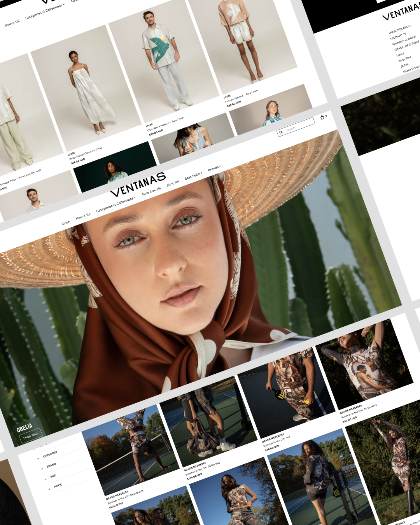Click the VENTANAS logo above the hero image

click(138, 184)
